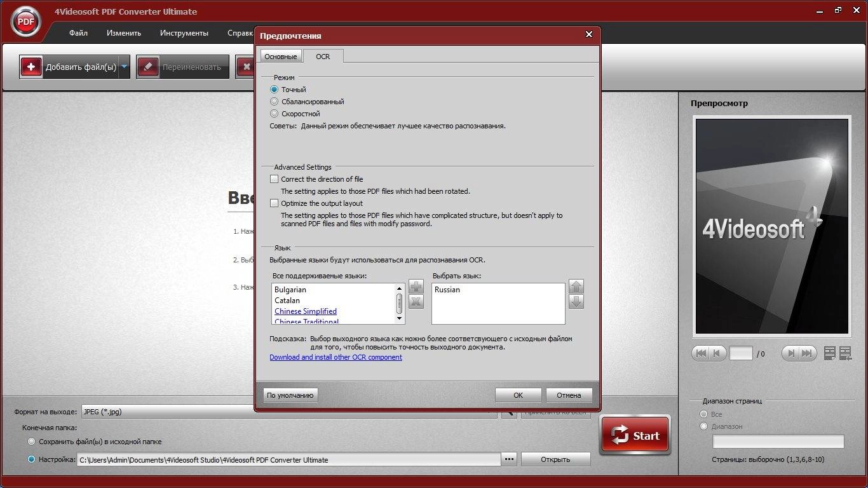Click the plus icon on Добавить файл(ы)
Image resolution: width=868 pixels, height=488 pixels.
pyautogui.click(x=31, y=67)
